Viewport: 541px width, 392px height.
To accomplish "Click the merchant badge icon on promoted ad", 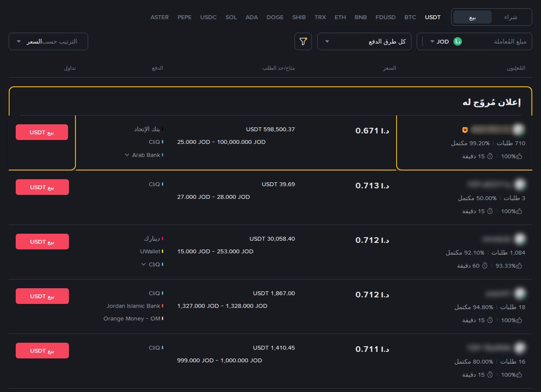I will 465,130.
